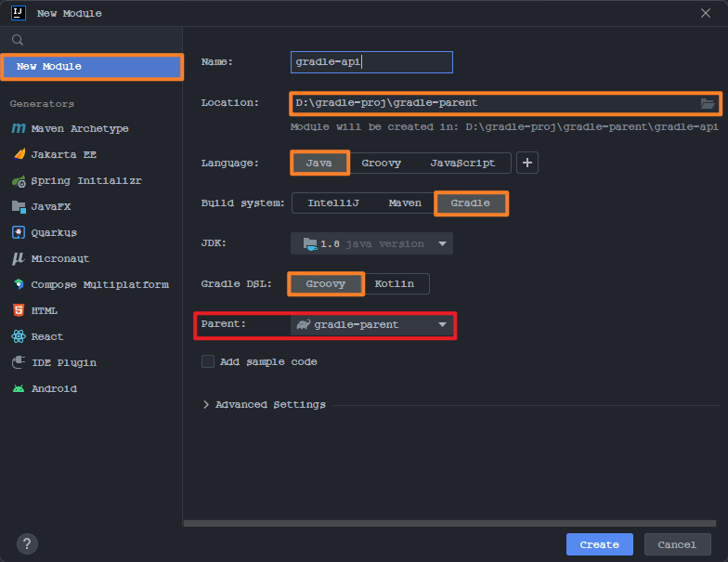Viewport: 728px width, 562px height.
Task: Select Jakarta EE label in generators
Action: click(x=63, y=154)
